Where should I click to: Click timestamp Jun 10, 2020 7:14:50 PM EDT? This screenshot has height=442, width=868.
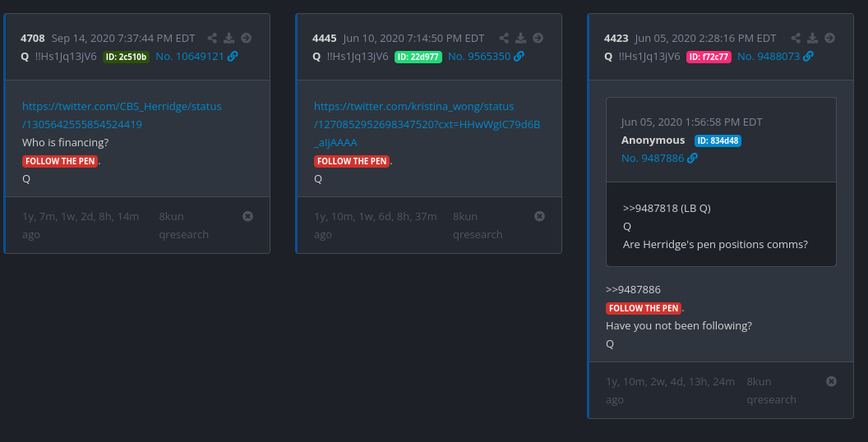(x=414, y=38)
